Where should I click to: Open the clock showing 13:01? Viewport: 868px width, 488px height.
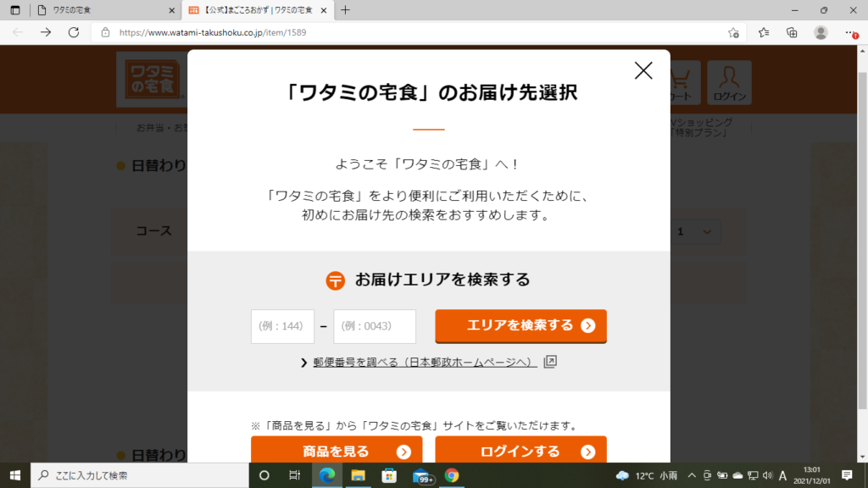(811, 475)
